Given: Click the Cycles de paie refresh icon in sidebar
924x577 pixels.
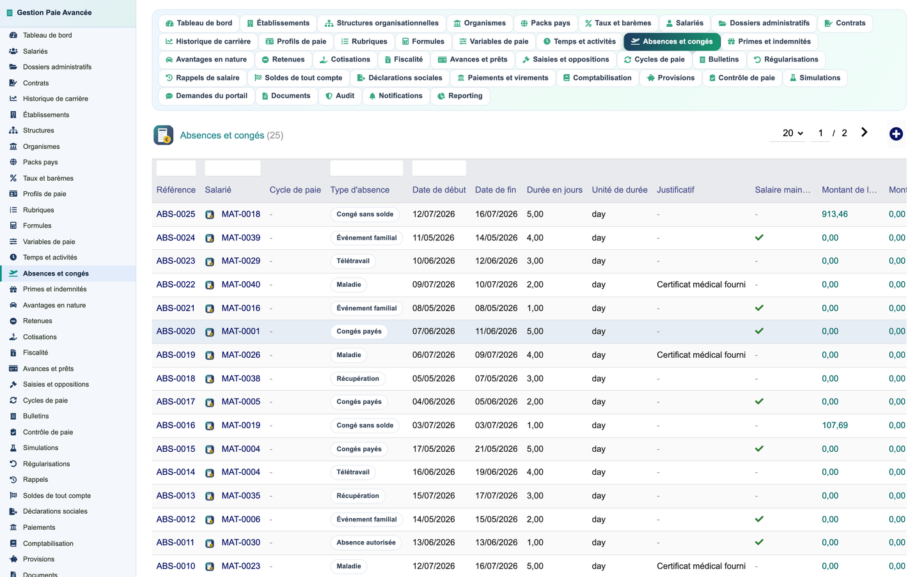Looking at the screenshot, I should [x=13, y=401].
